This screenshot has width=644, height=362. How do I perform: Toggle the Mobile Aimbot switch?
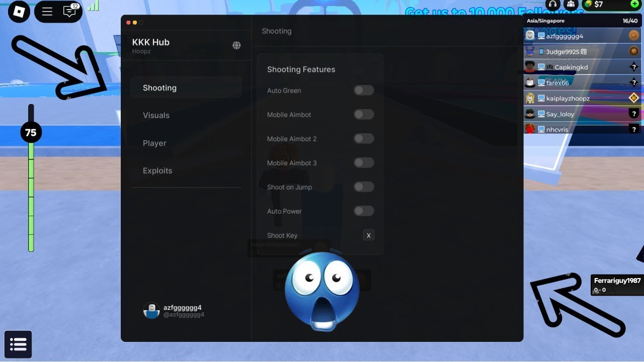click(x=364, y=115)
